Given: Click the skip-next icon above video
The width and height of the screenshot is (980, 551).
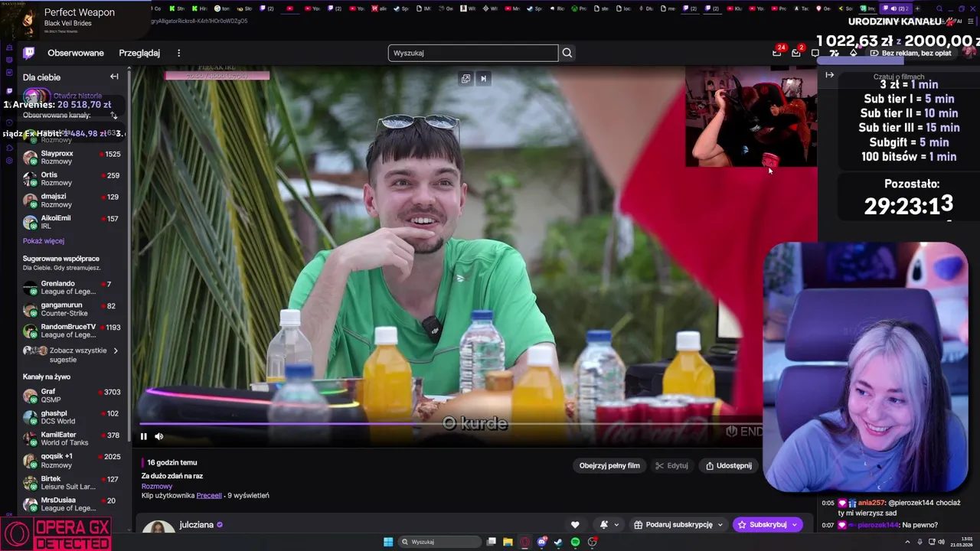Looking at the screenshot, I should [483, 78].
